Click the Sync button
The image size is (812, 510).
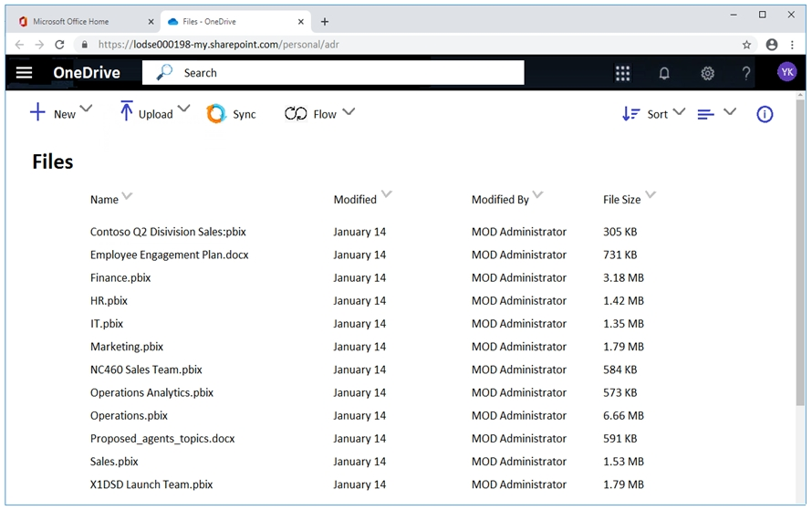pos(232,114)
